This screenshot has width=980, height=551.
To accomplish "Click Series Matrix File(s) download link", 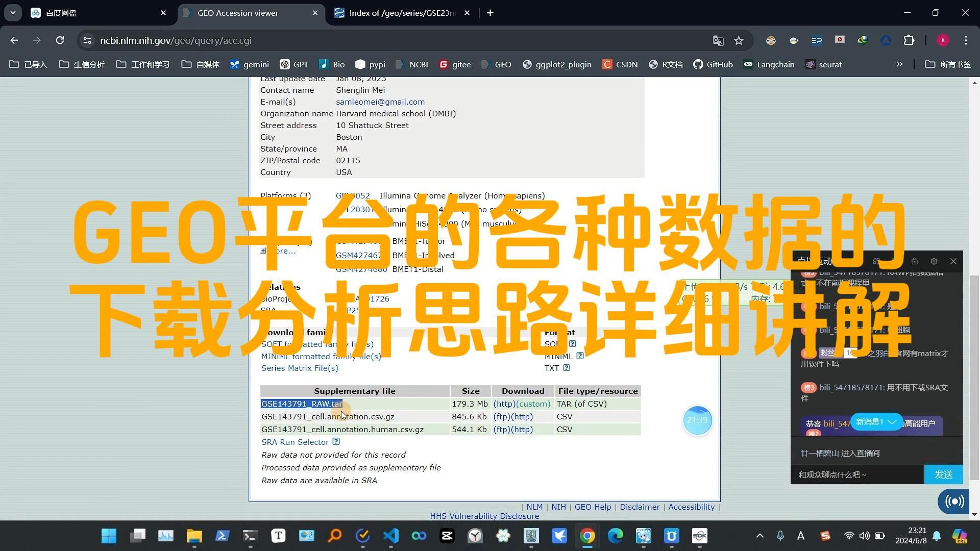I will [300, 368].
